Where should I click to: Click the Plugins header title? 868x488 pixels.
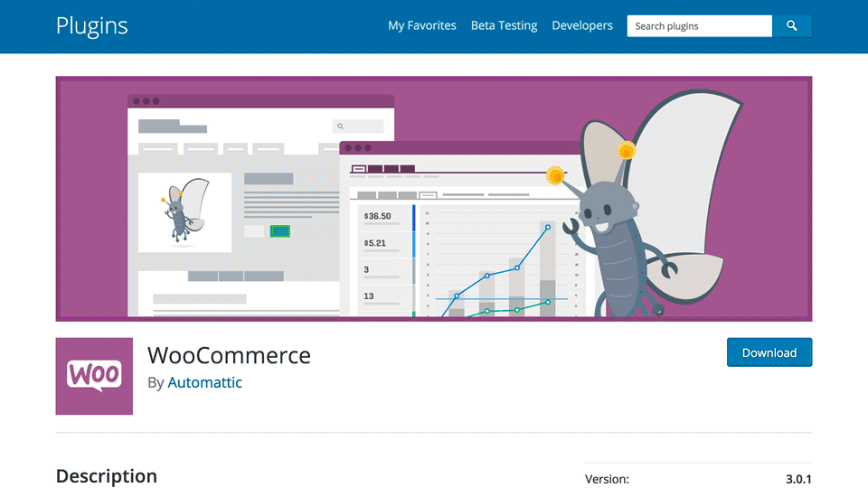point(92,26)
